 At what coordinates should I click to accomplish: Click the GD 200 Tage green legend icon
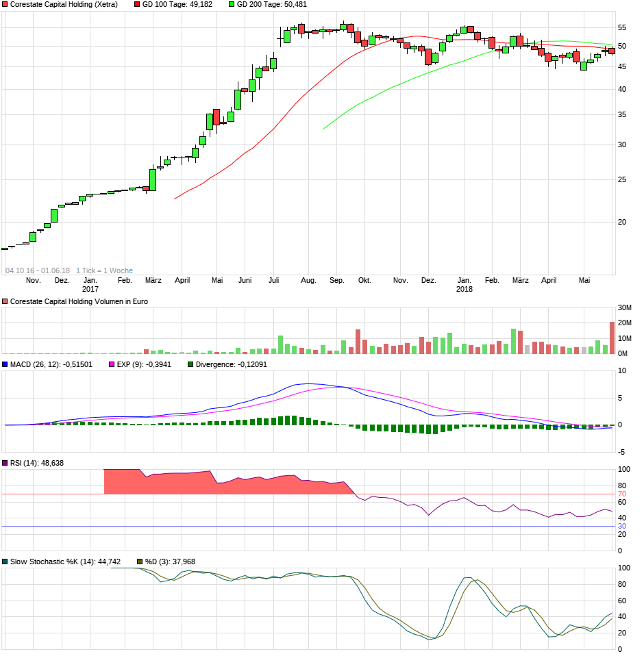pos(232,5)
